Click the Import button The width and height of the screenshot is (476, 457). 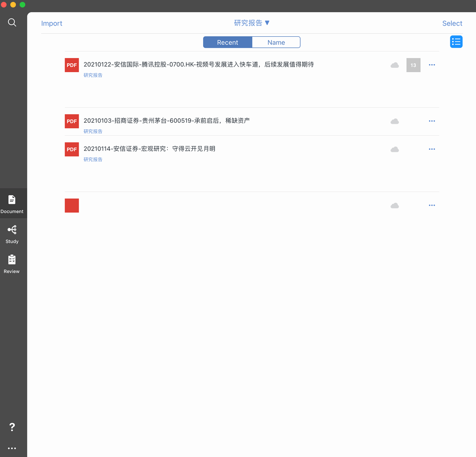[x=52, y=23]
